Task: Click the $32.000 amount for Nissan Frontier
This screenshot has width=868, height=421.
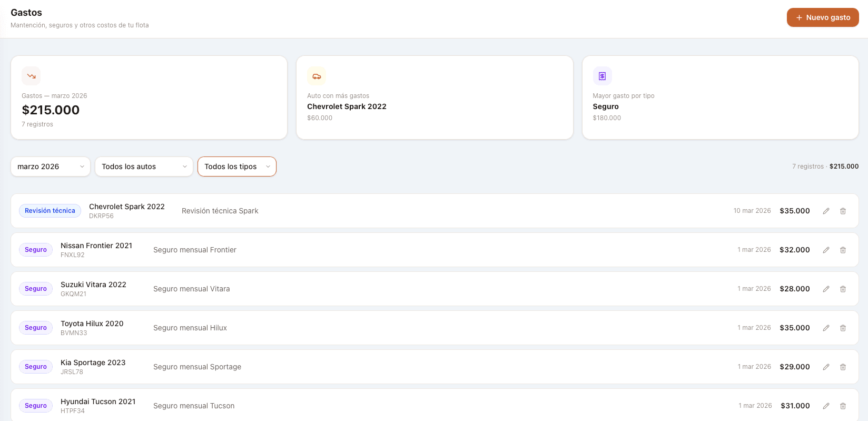Action: [x=795, y=250]
